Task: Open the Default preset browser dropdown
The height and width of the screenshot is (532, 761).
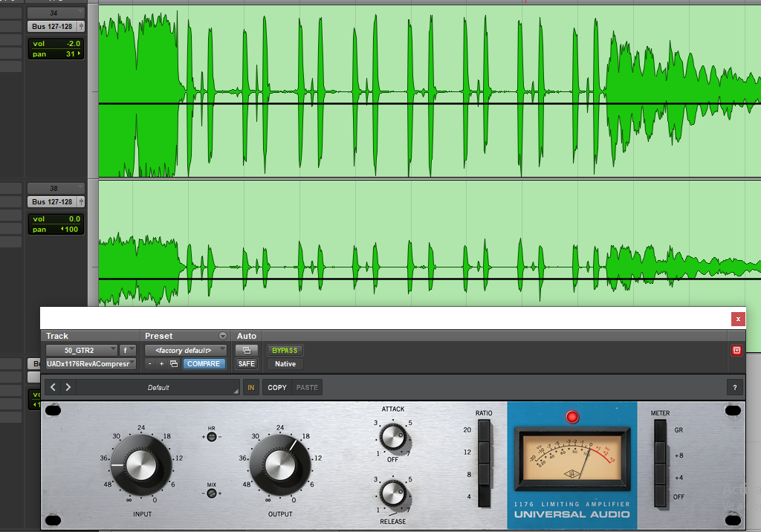Action: pyautogui.click(x=158, y=387)
